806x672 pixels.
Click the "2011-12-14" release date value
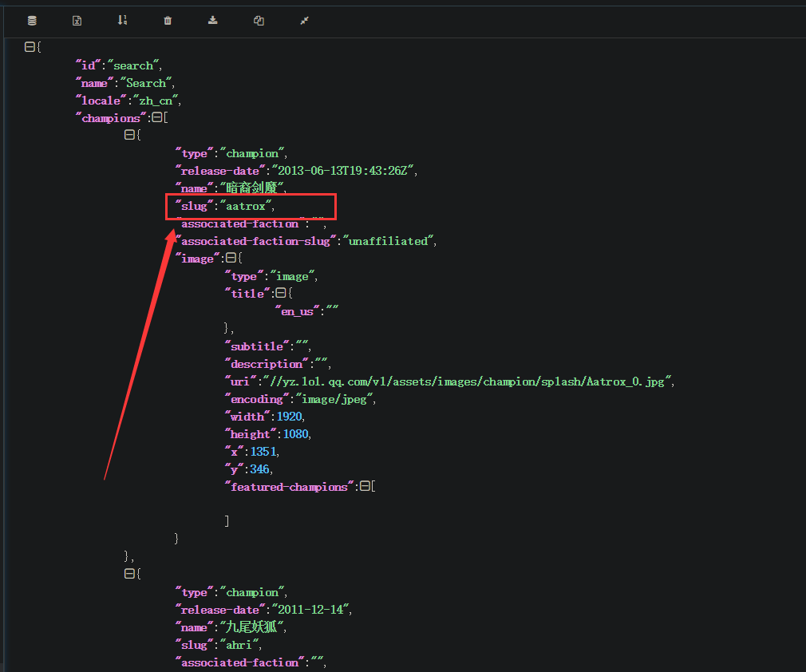[310, 609]
